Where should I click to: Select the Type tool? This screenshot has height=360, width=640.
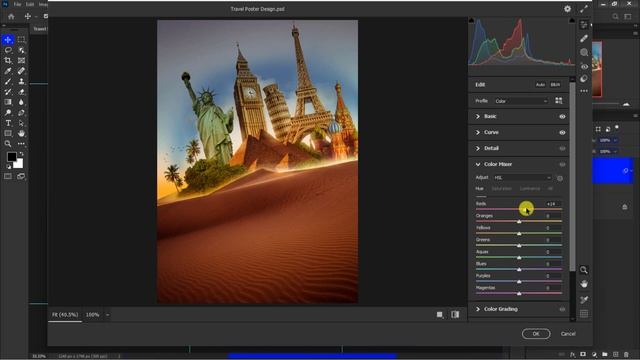pos(8,123)
